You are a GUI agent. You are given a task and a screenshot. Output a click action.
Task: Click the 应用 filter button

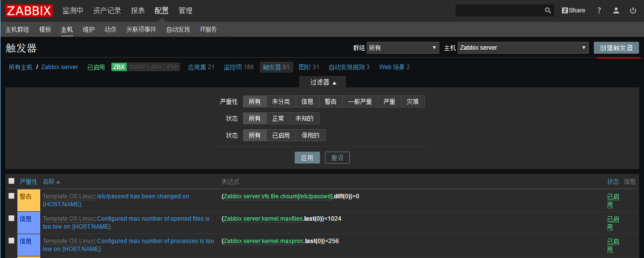pyautogui.click(x=307, y=158)
